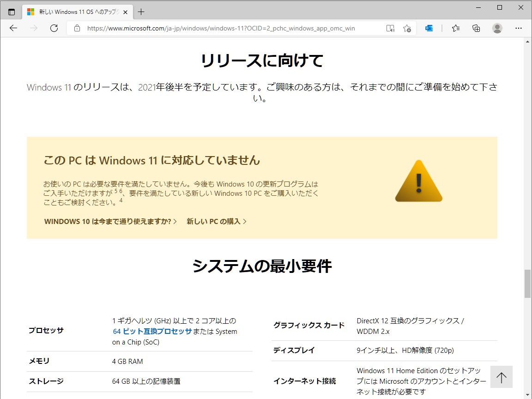
Task: Open the Outlook extension icon
Action: 429,28
